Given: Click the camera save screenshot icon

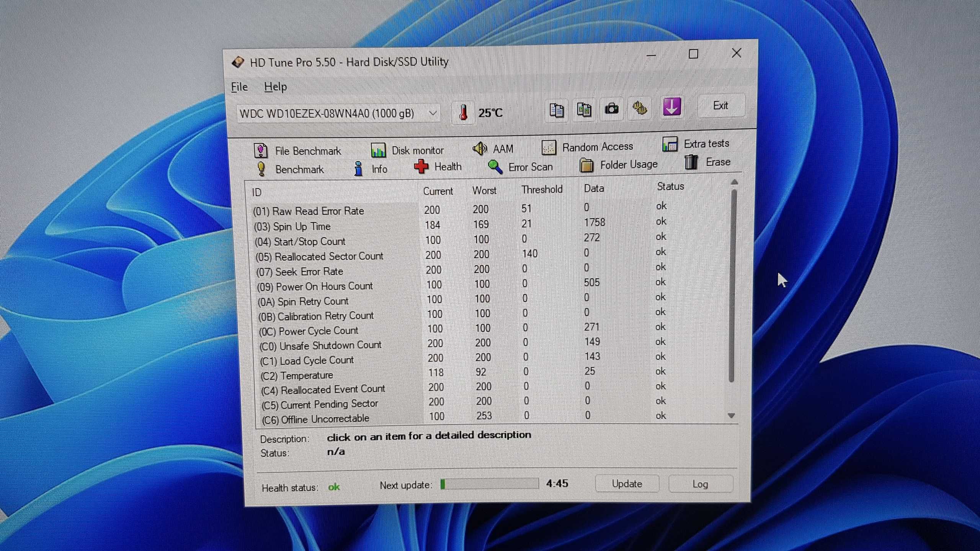Looking at the screenshot, I should 612,109.
